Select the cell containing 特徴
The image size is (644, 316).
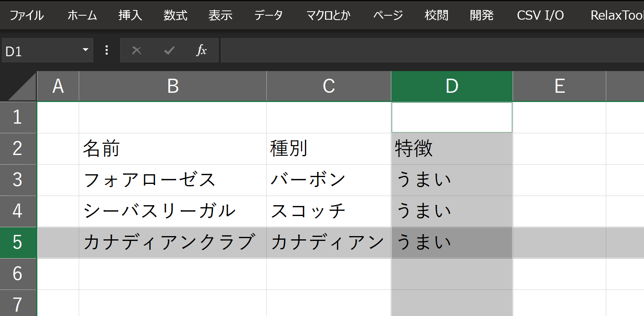(x=452, y=149)
